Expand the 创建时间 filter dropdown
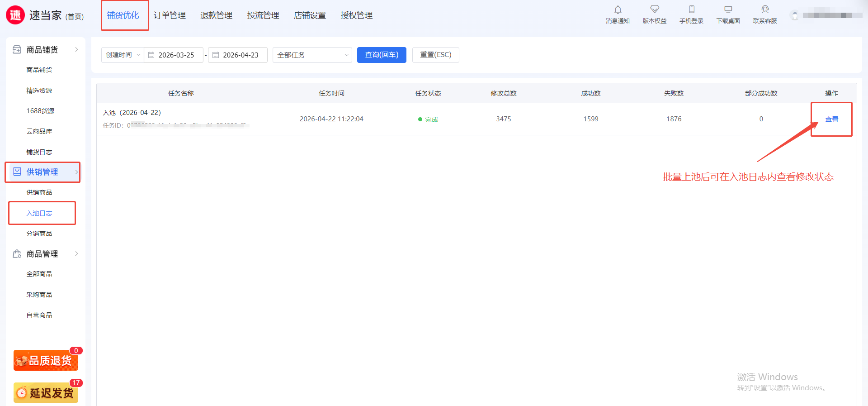The width and height of the screenshot is (868, 406). coord(123,55)
